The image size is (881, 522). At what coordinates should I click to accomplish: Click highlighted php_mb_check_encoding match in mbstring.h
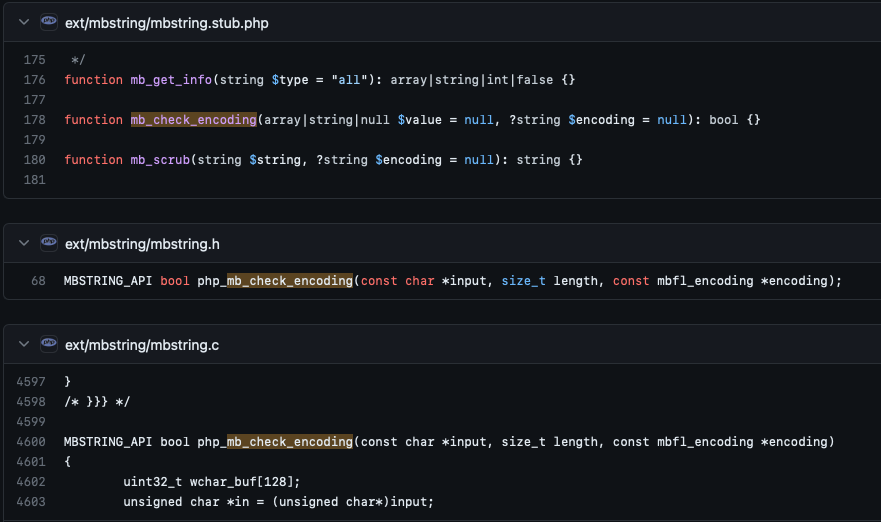(x=290, y=281)
